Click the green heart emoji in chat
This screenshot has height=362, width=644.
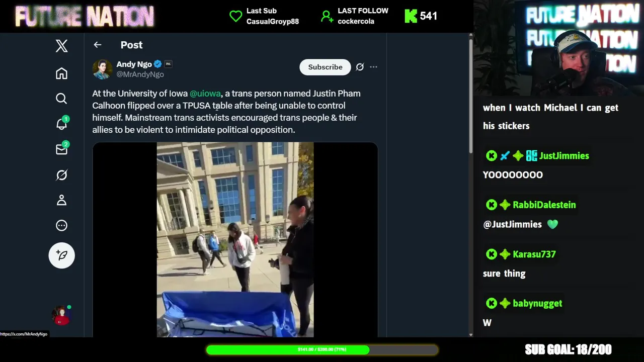coord(552,224)
